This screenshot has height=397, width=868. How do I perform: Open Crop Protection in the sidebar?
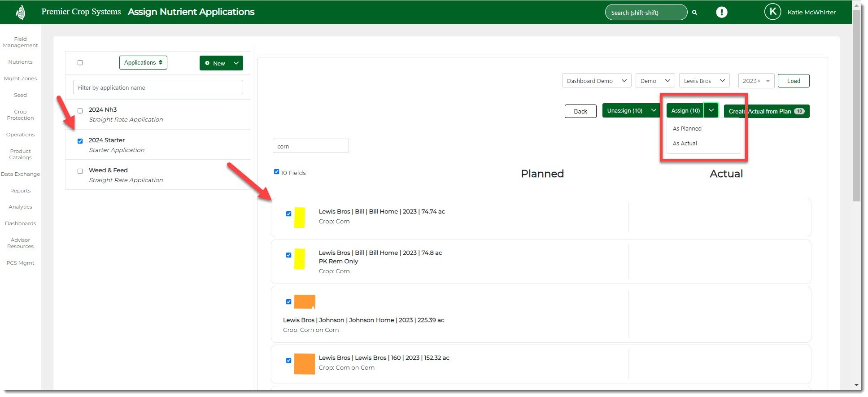20,115
